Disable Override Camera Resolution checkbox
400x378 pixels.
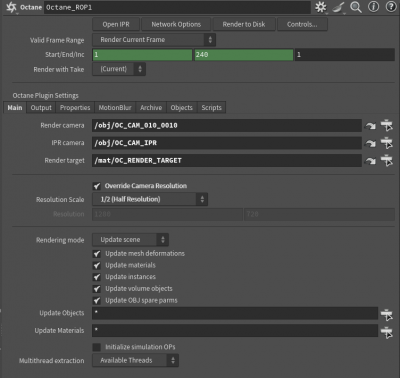pos(97,186)
